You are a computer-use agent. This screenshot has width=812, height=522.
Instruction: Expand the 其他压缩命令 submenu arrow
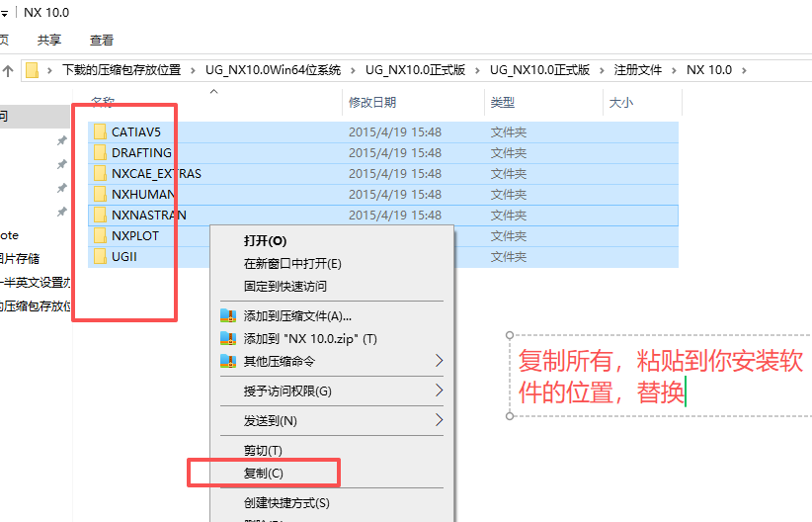439,361
